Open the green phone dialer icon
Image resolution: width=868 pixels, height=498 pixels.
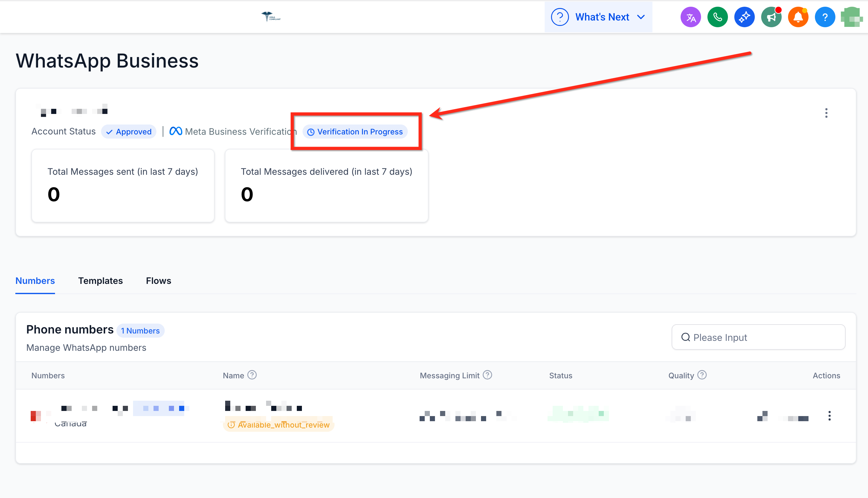click(x=717, y=17)
